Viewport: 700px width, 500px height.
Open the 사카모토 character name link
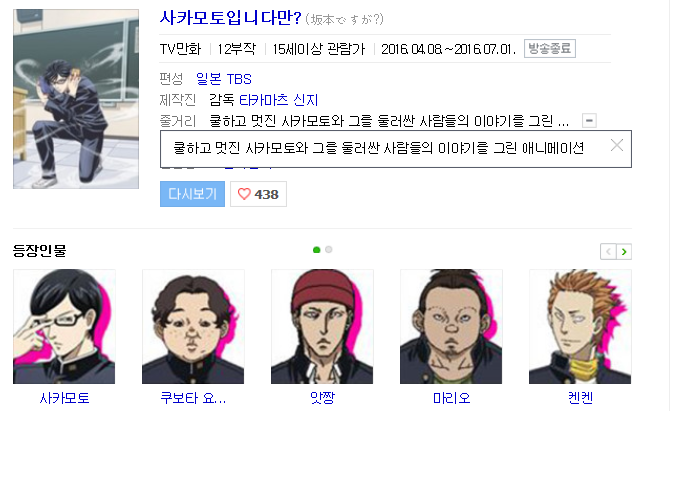64,398
